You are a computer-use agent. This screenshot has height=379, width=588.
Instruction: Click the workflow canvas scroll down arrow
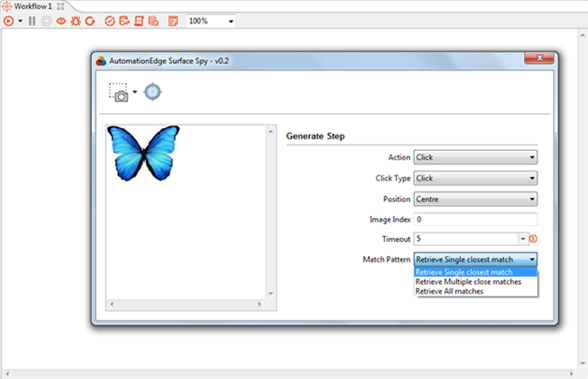point(582,363)
